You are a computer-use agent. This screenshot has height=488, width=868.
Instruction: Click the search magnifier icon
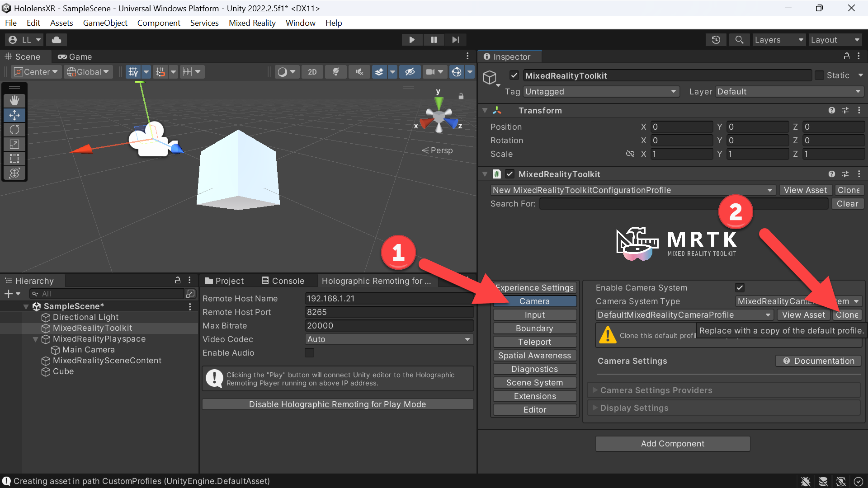point(739,40)
